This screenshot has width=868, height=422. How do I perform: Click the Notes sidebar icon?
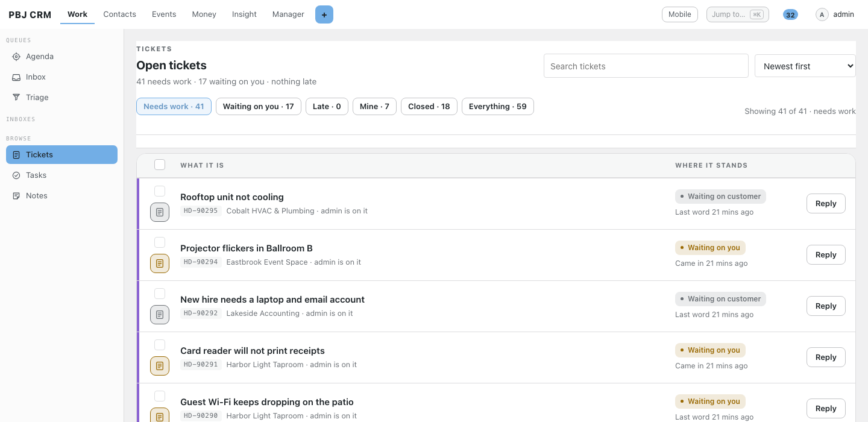(x=16, y=196)
